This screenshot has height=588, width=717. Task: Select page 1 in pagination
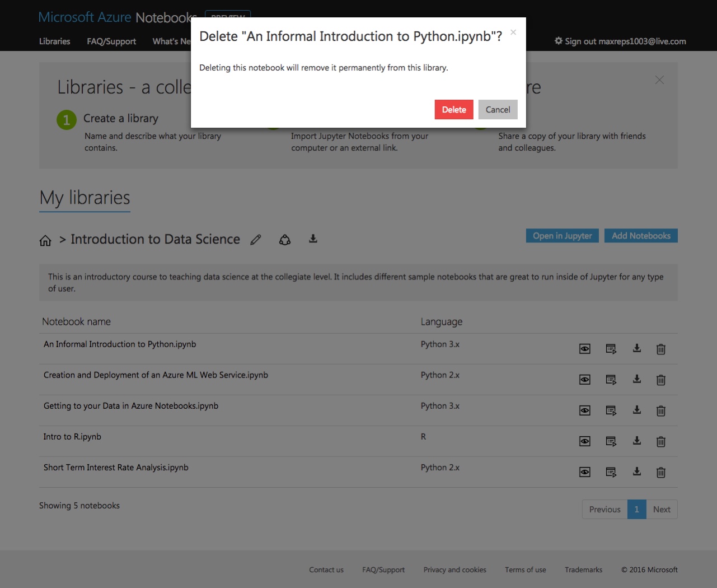click(x=637, y=510)
